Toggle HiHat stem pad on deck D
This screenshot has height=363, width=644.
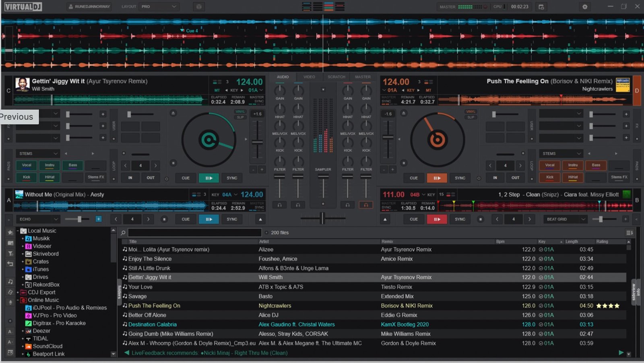573,177
